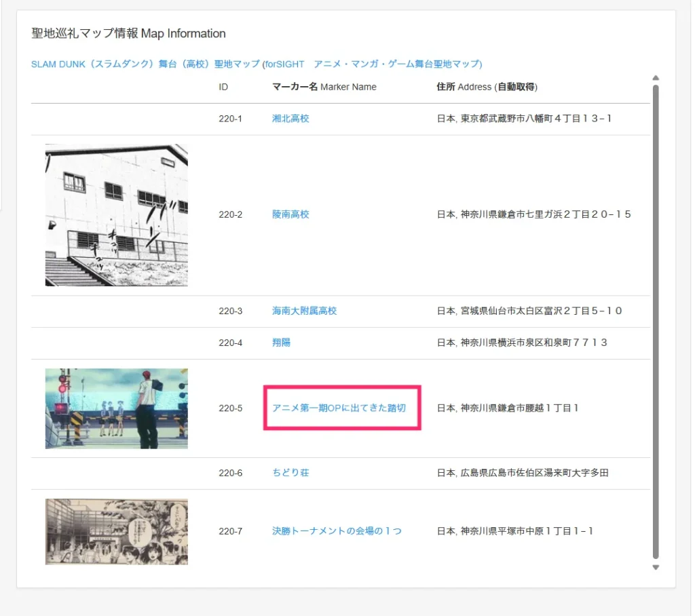Click the ID cell 220-5
The width and height of the screenshot is (695, 616).
coord(231,408)
